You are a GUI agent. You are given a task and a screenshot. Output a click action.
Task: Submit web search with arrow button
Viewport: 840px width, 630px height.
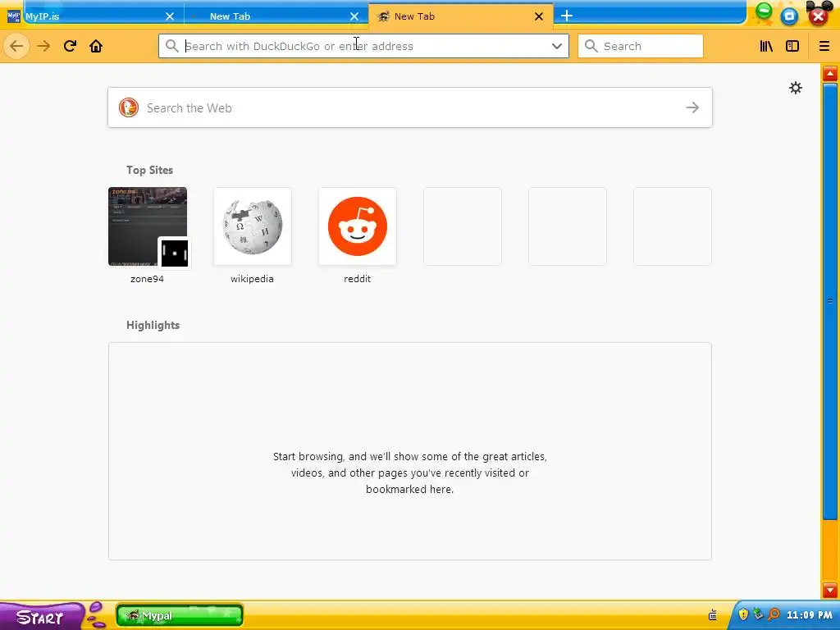[692, 107]
